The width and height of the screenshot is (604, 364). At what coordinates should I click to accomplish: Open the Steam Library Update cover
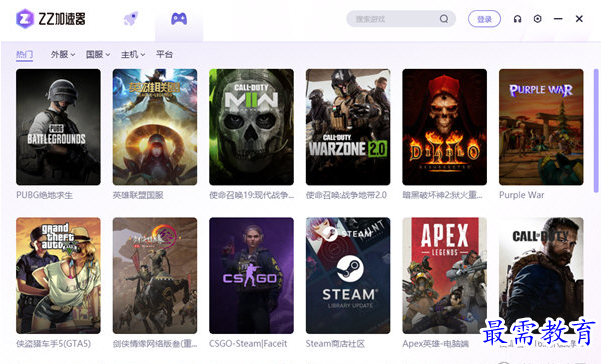[348, 275]
